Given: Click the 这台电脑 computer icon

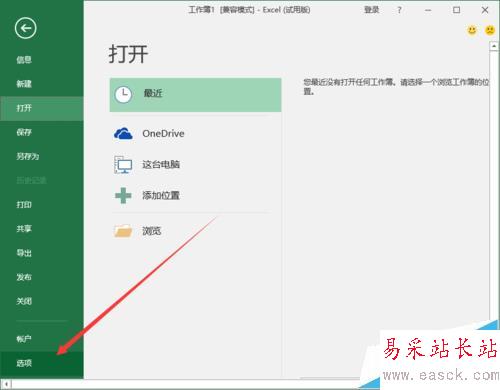Looking at the screenshot, I should click(x=123, y=165).
